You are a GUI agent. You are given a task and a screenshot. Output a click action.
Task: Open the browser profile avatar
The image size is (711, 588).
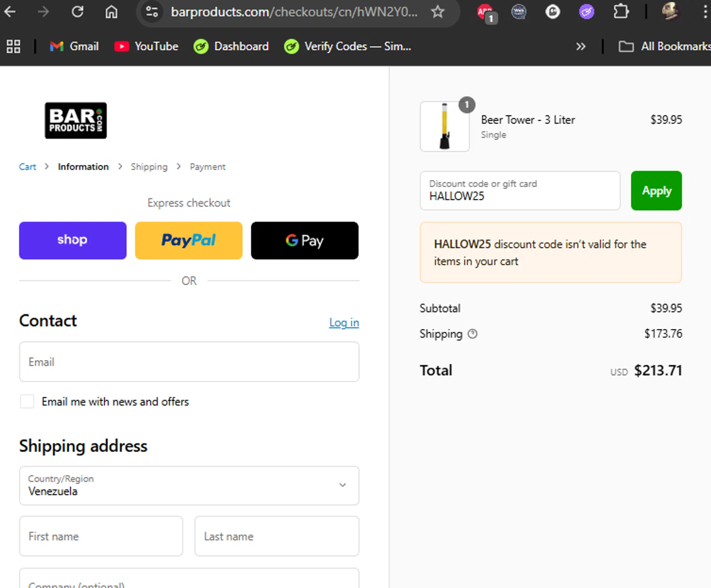[x=670, y=11]
